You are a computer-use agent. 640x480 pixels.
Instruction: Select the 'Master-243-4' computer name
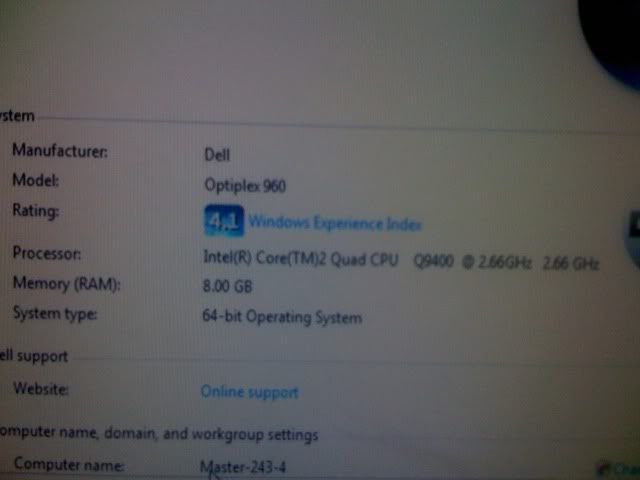tap(243, 467)
